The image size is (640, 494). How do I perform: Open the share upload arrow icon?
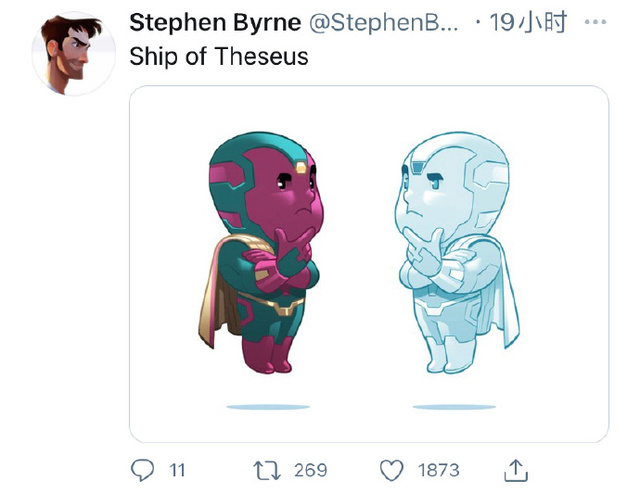pos(516,470)
